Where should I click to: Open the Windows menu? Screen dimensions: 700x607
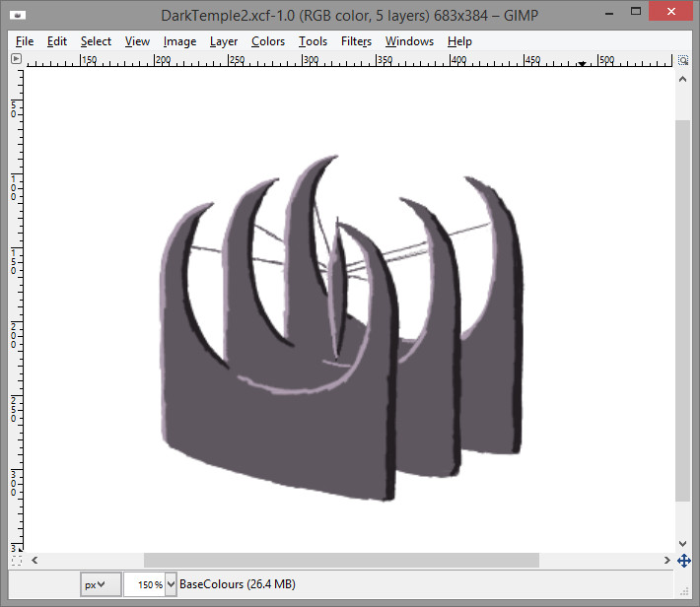[x=409, y=41]
